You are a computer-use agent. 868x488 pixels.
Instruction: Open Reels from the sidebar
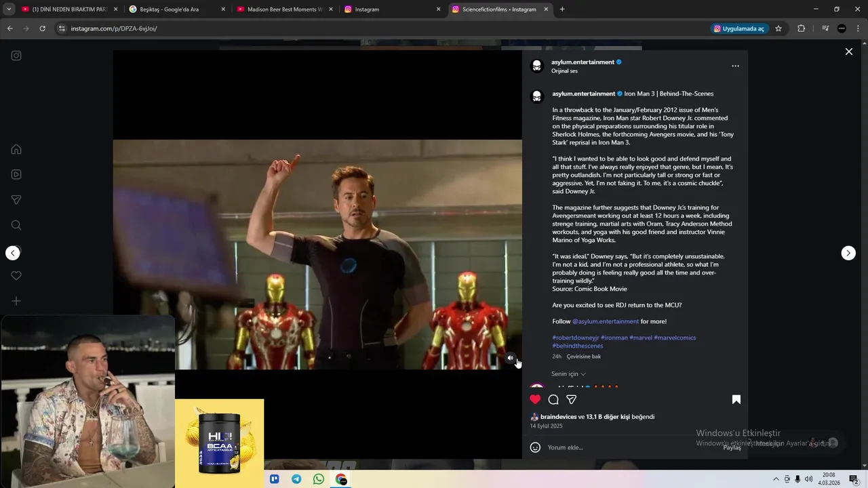[x=16, y=174]
